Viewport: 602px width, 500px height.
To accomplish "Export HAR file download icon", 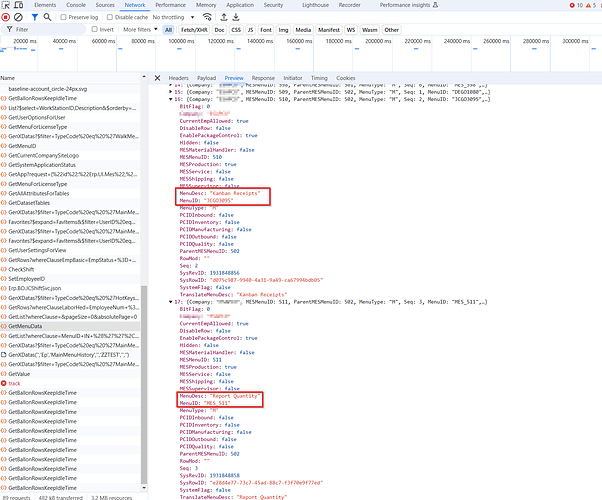I will [236, 17].
